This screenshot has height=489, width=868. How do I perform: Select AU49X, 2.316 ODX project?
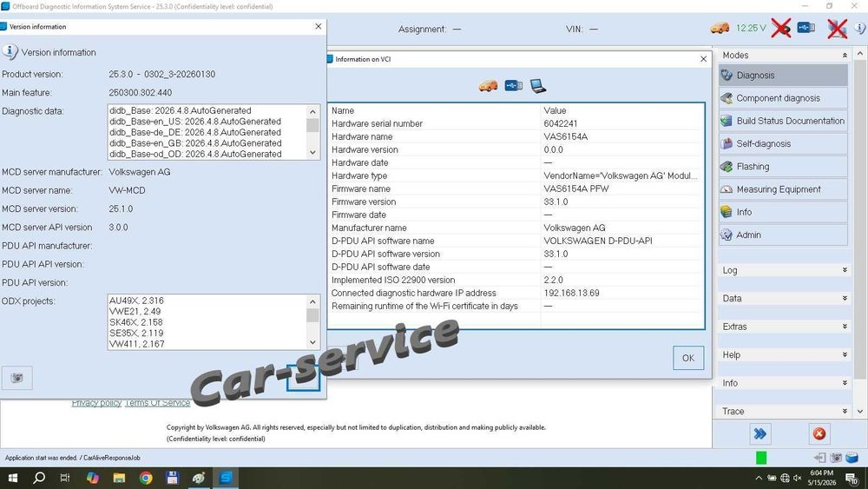pos(136,301)
